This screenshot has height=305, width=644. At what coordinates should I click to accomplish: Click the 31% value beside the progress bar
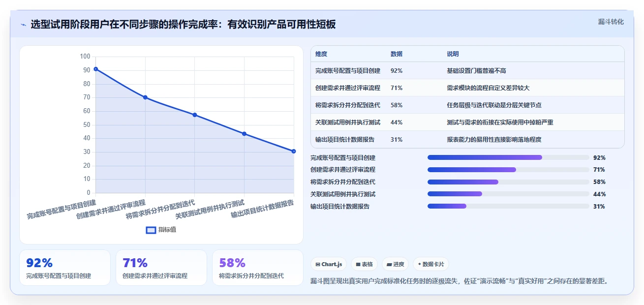point(599,206)
